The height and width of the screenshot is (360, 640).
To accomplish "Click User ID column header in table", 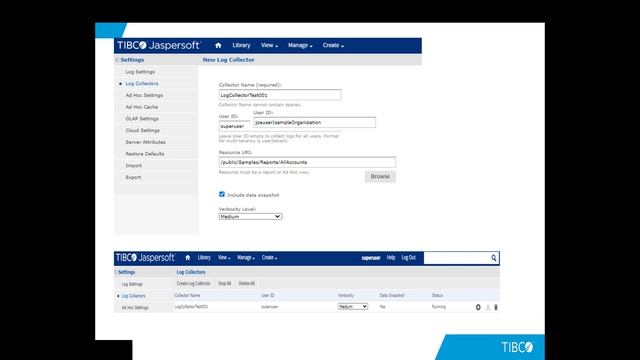I will point(268,295).
